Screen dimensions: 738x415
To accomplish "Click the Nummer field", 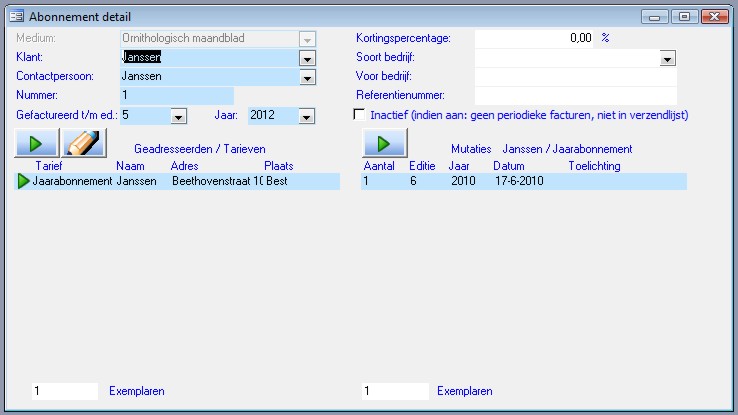I will [175, 96].
